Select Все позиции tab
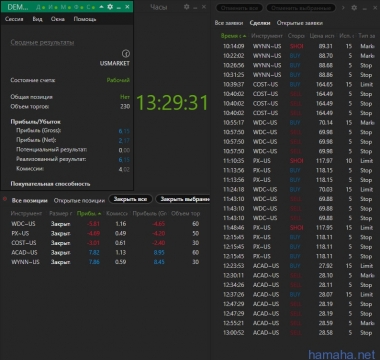The height and width of the screenshot is (360, 380). (x=29, y=200)
